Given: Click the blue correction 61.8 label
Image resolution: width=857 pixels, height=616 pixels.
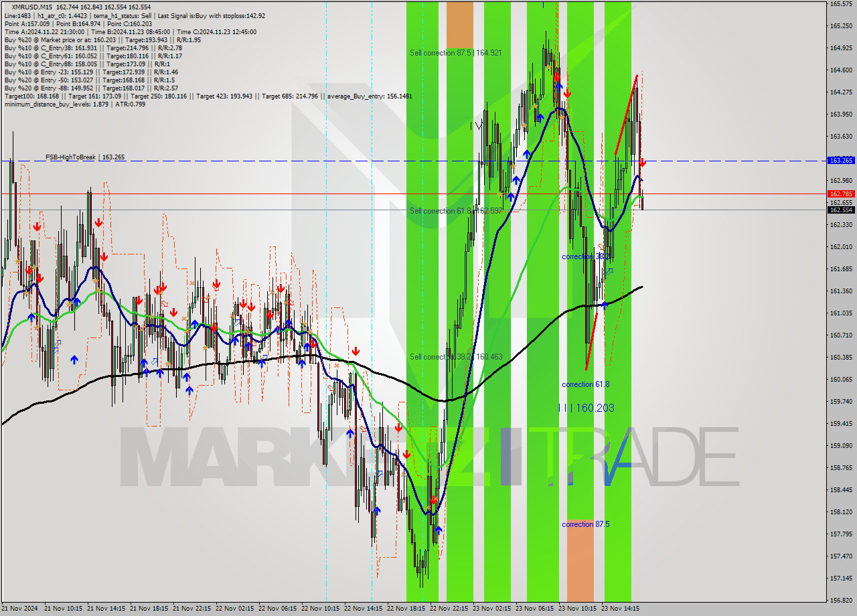Looking at the screenshot, I should (x=586, y=384).
